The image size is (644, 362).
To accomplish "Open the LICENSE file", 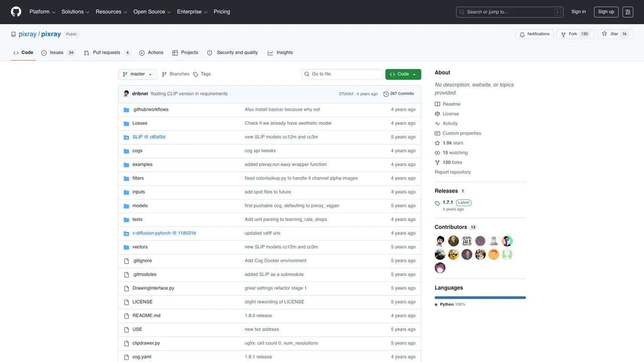I will click(142, 302).
